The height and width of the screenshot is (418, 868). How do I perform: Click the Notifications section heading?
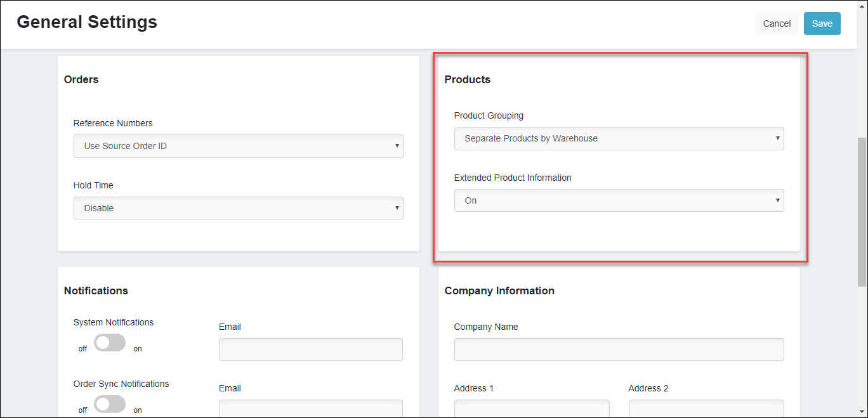coord(96,291)
